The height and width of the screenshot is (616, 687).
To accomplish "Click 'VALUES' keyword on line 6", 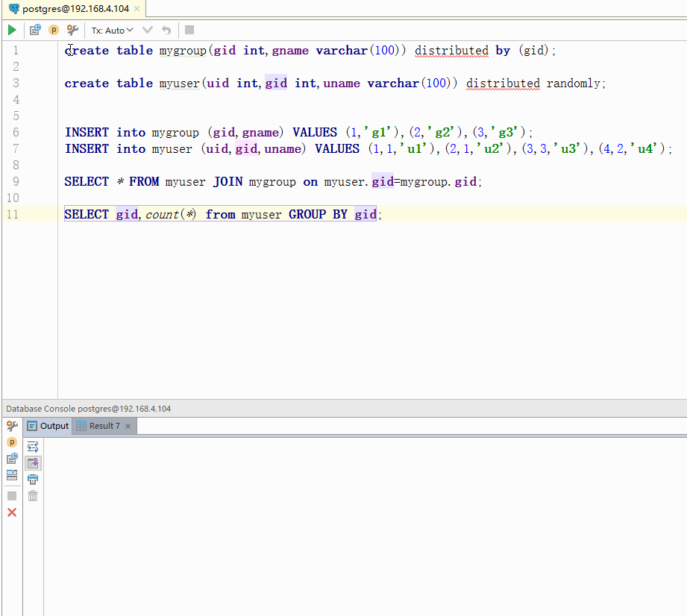I will coord(315,132).
